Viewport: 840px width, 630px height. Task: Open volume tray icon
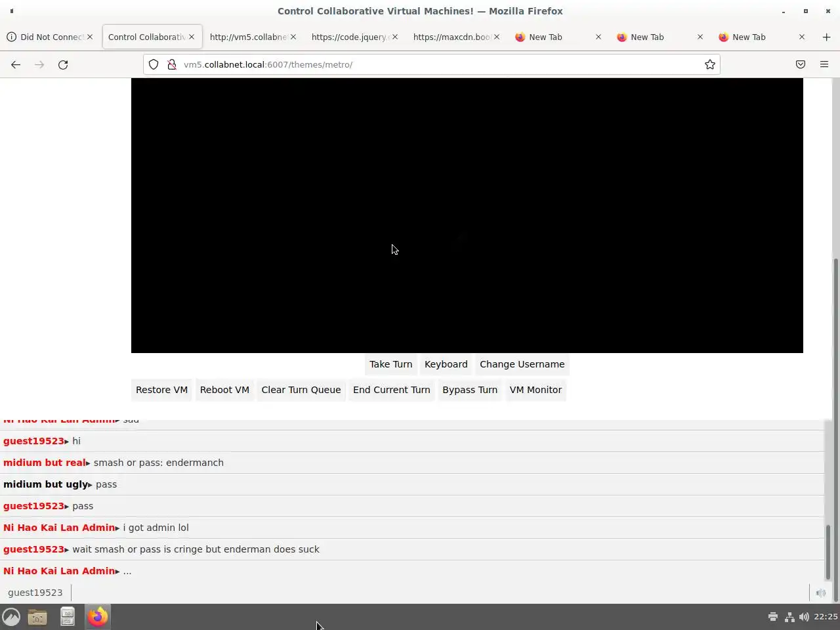pyautogui.click(x=804, y=617)
